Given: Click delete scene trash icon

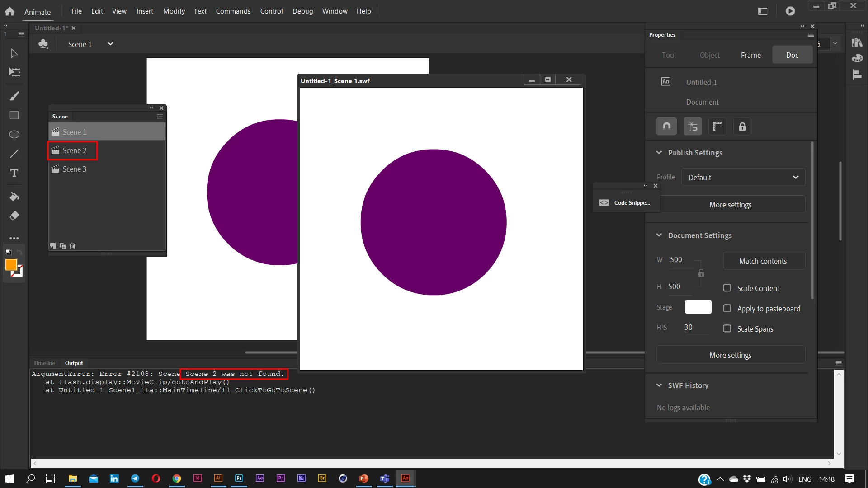Looking at the screenshot, I should (72, 246).
